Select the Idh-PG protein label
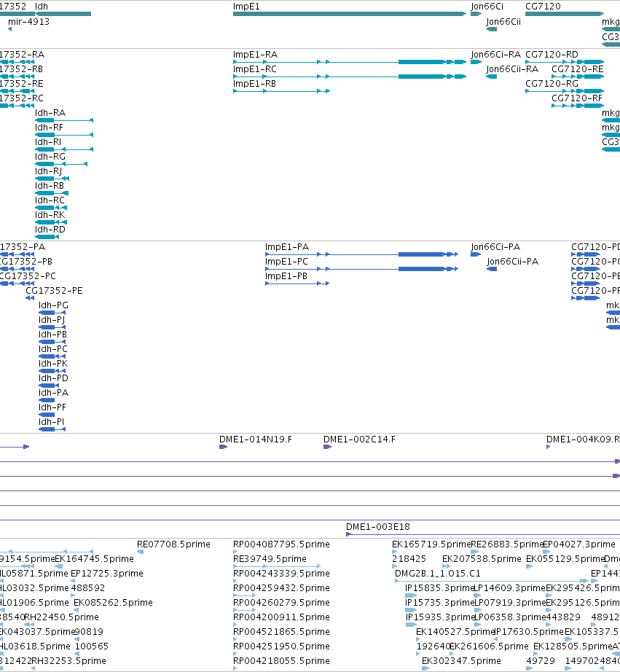The height and width of the screenshot is (672, 620). [x=54, y=305]
